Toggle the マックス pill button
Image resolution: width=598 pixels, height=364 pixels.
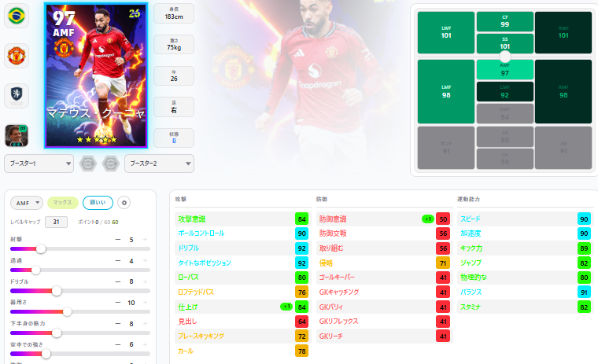[x=62, y=203]
